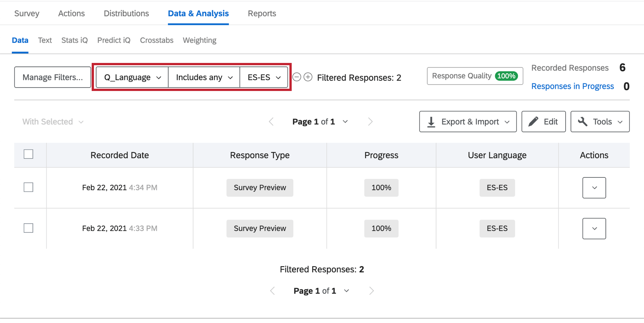Click Survey Preview in the 4:34 PM row
Image resolution: width=644 pixels, height=323 pixels.
click(x=260, y=188)
